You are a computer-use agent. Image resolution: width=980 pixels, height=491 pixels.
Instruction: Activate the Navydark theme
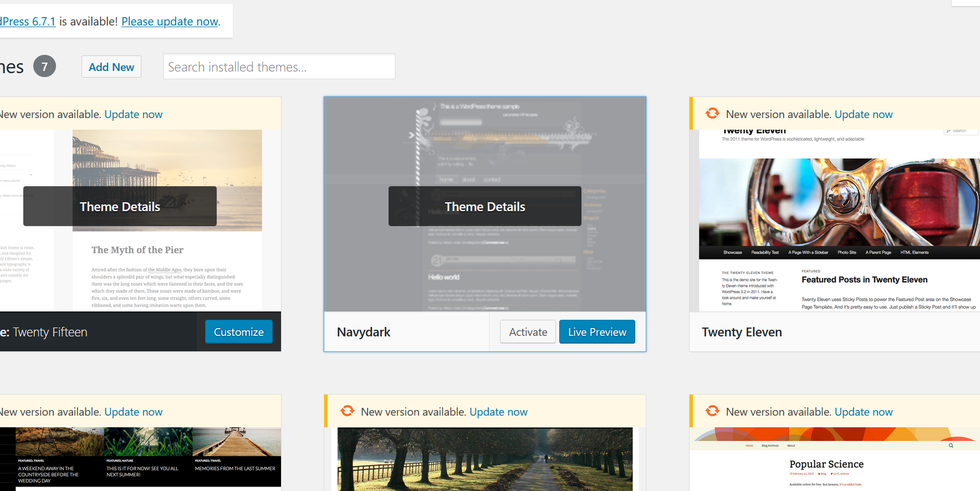click(528, 332)
